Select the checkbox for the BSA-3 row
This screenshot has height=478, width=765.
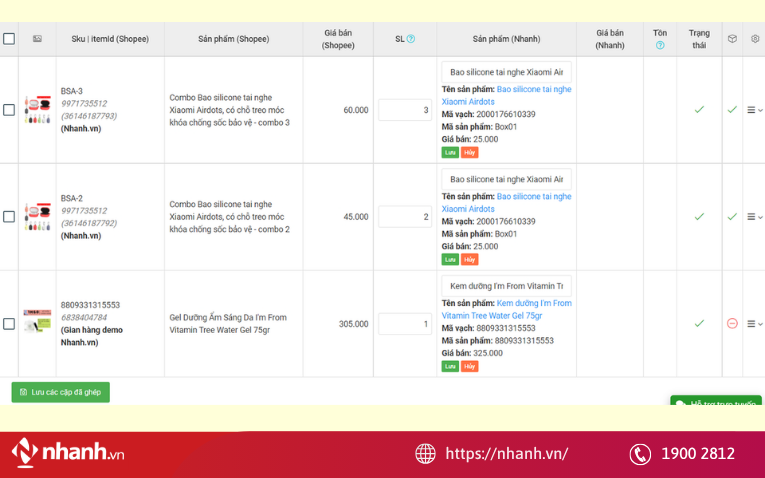click(x=9, y=110)
